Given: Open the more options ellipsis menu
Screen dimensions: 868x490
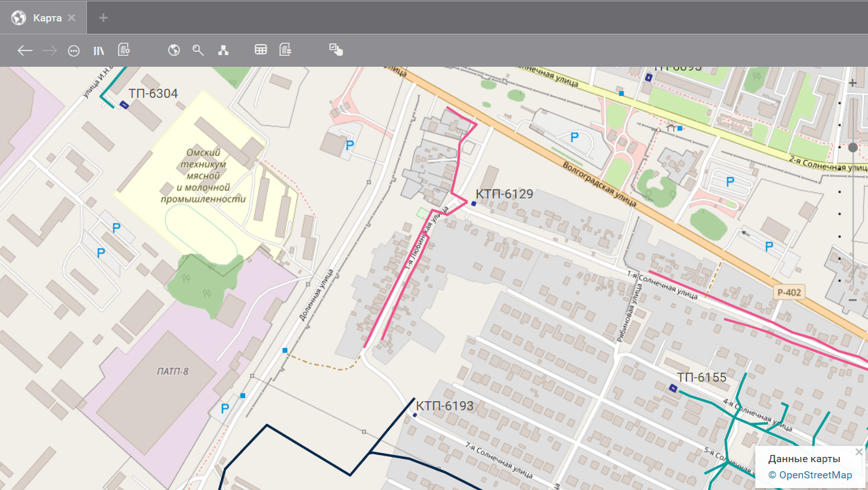Looking at the screenshot, I should 74,51.
